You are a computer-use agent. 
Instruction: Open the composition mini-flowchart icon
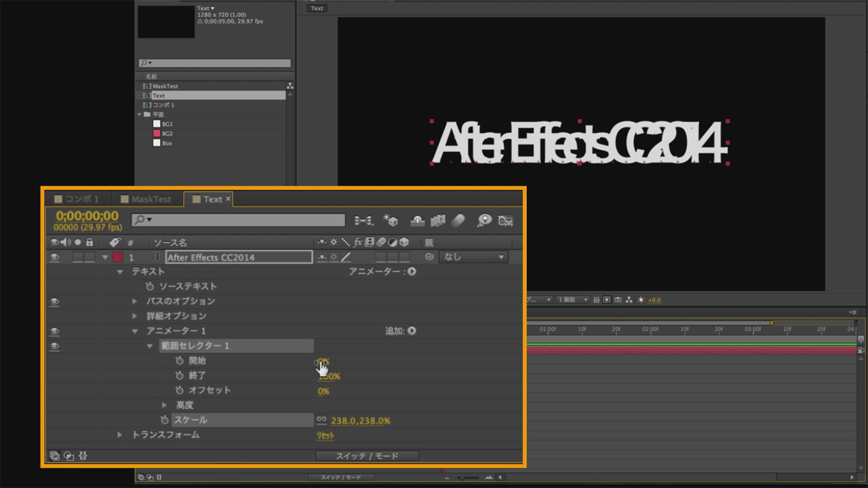(x=363, y=220)
